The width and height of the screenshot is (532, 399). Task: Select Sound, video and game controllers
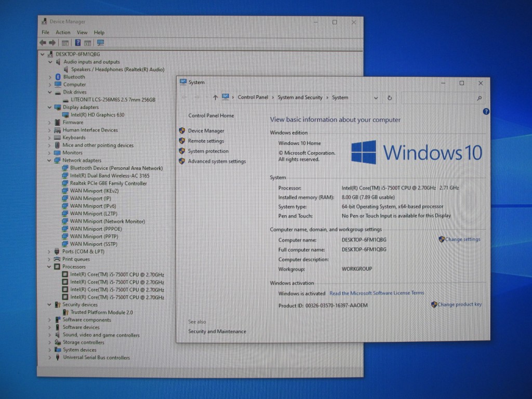101,335
